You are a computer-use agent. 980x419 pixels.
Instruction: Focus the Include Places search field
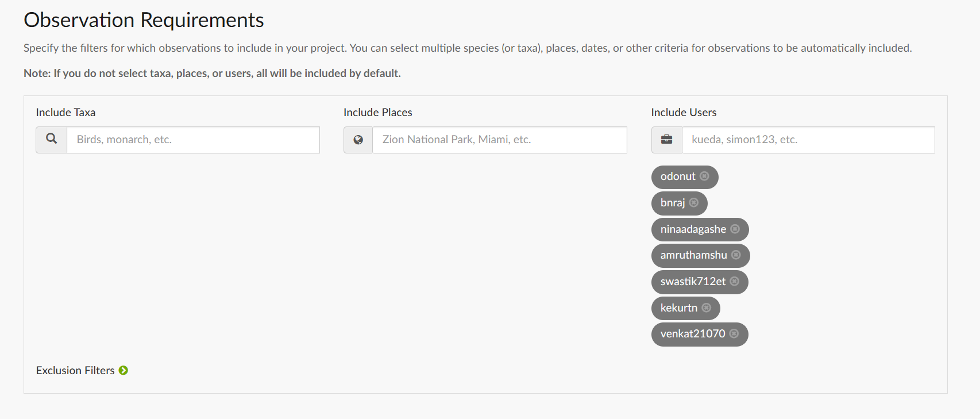click(x=499, y=140)
